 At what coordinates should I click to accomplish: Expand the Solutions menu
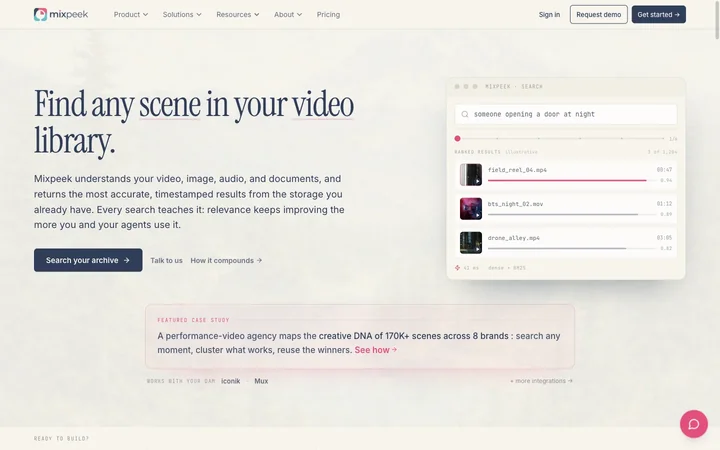pyautogui.click(x=182, y=15)
